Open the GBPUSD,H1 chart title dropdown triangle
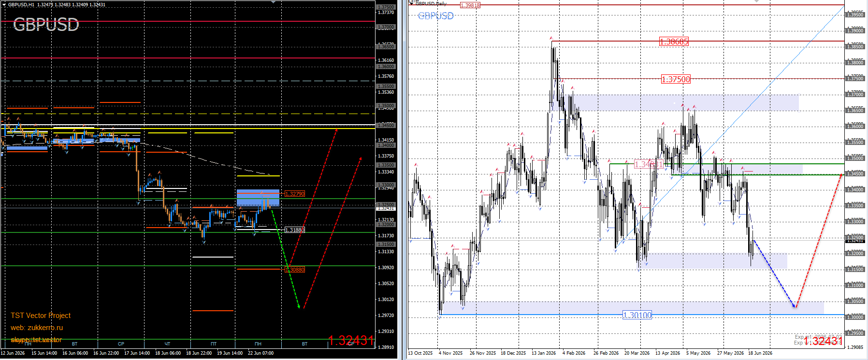 4,4
